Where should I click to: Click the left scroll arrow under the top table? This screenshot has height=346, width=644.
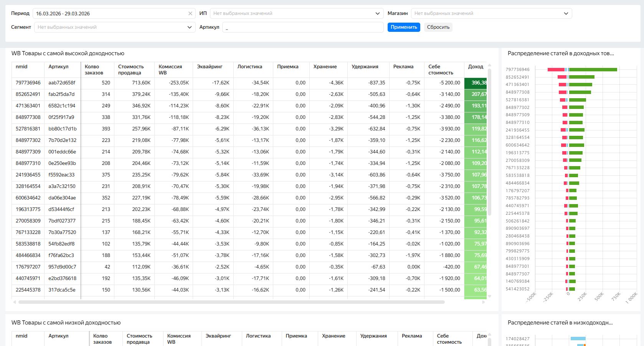point(15,302)
